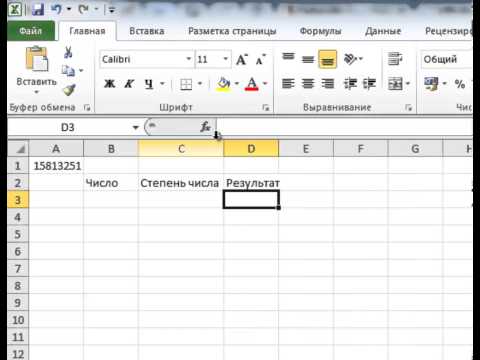
Task: Open the Данные tab
Action: pyautogui.click(x=383, y=31)
